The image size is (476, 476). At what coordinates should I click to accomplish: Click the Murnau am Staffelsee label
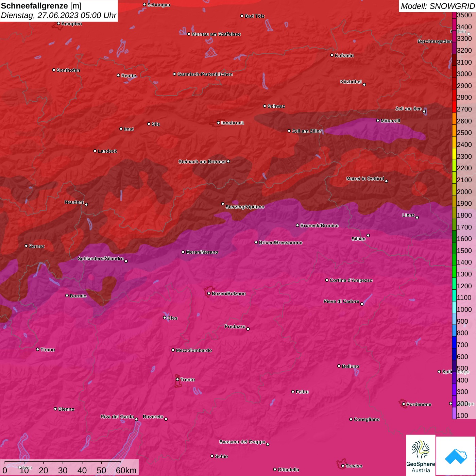216,34
